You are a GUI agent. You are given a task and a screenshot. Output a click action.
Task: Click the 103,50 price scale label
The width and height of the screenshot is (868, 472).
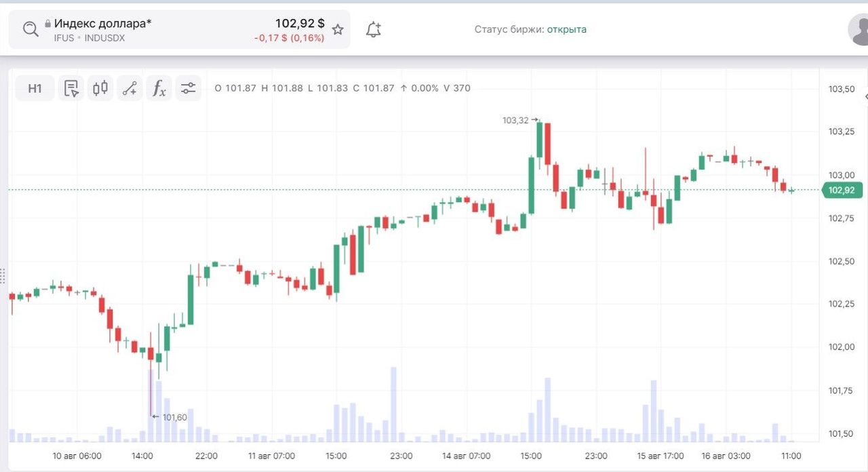coord(841,89)
